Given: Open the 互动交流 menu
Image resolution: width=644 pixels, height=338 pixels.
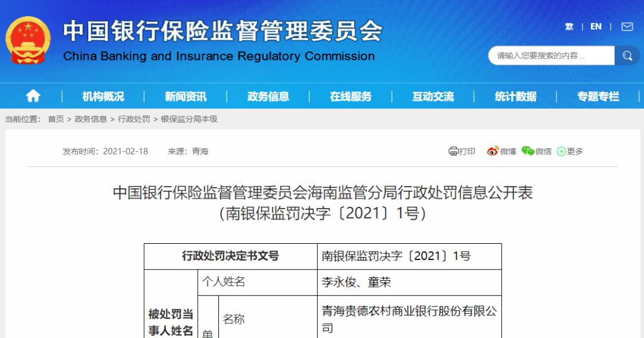Looking at the screenshot, I should [x=433, y=97].
